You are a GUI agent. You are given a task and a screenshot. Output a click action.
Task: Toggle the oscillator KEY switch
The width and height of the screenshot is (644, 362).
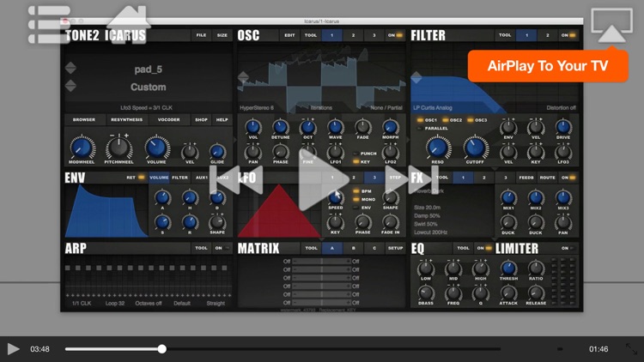pos(361,162)
